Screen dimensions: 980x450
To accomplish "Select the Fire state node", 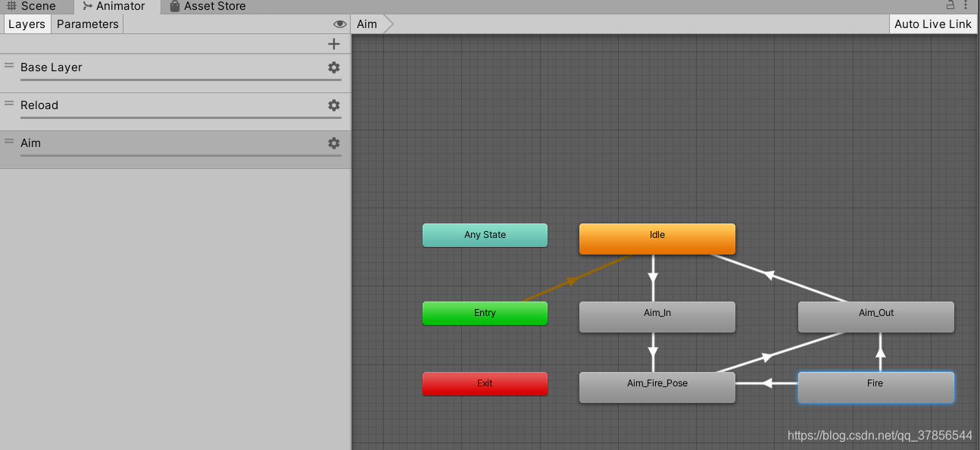I will click(x=875, y=387).
